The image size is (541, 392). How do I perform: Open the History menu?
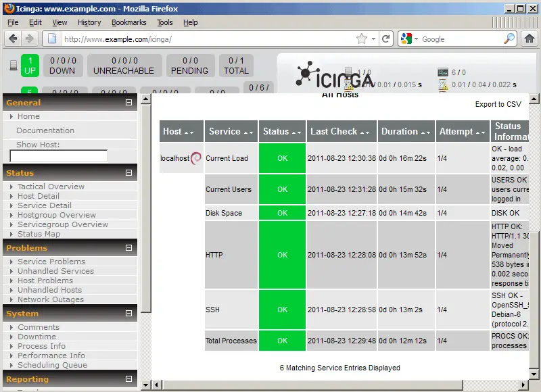point(89,22)
